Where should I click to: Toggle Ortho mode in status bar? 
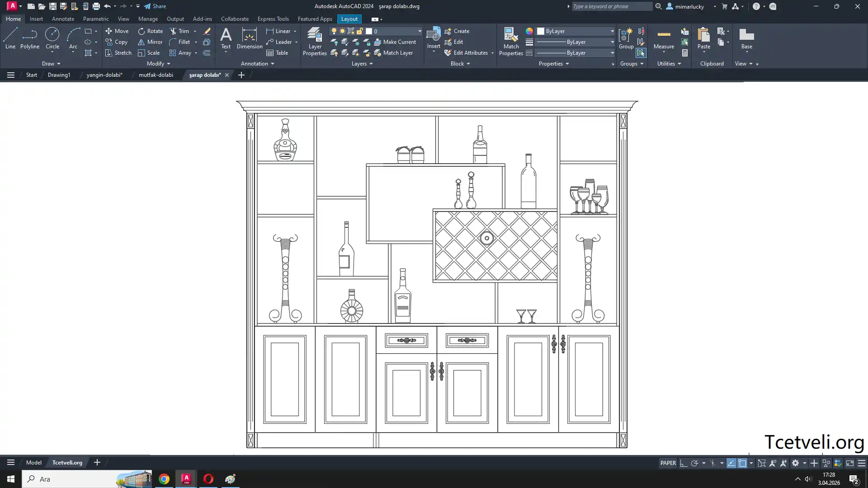[x=684, y=463]
